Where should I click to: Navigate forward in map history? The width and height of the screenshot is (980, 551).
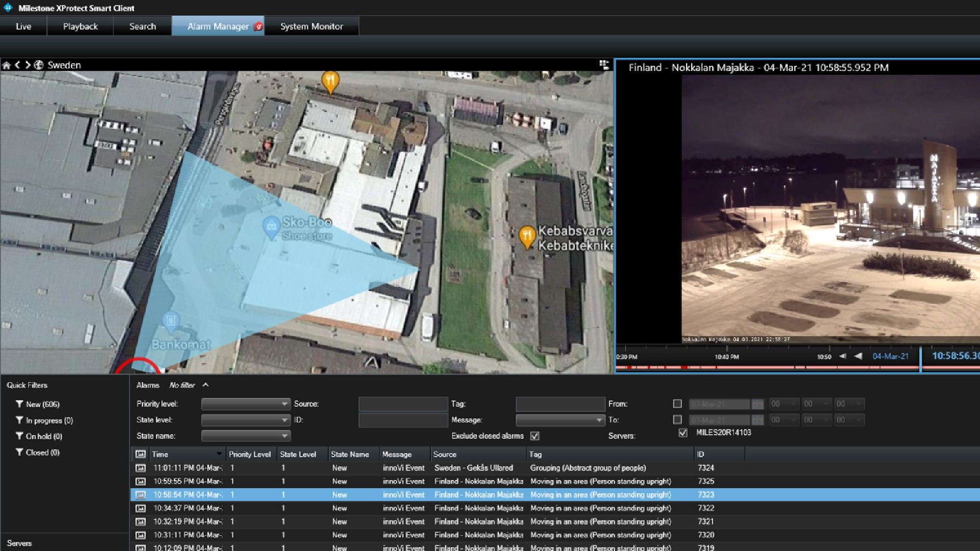pos(28,65)
